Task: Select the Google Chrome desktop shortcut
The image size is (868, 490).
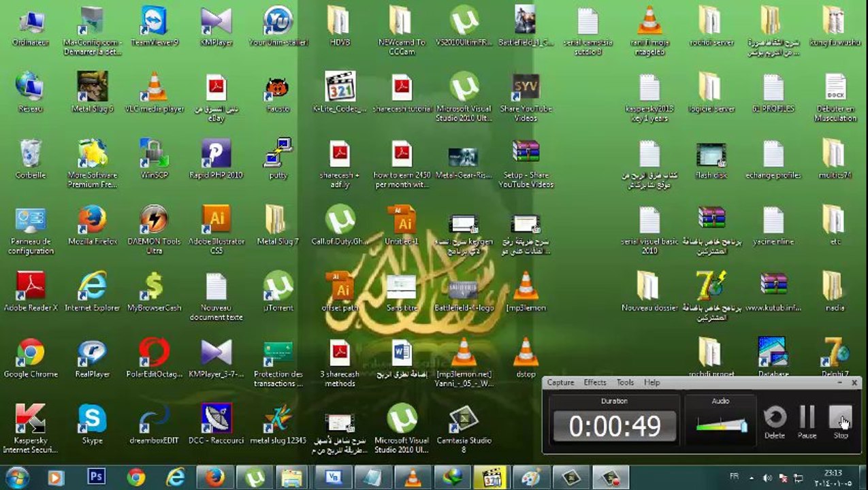Action: tap(31, 357)
